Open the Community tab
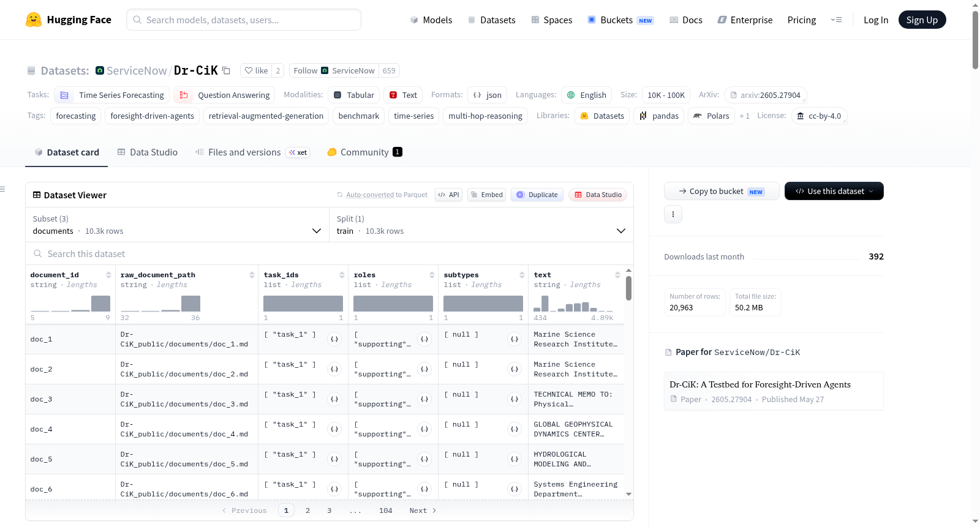The height and width of the screenshot is (527, 980). pyautogui.click(x=364, y=152)
